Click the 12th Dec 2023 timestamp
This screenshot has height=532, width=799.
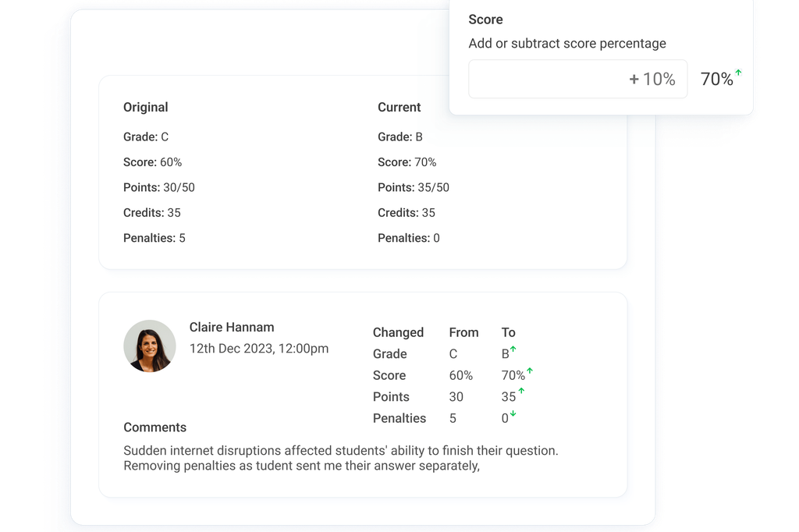point(259,349)
